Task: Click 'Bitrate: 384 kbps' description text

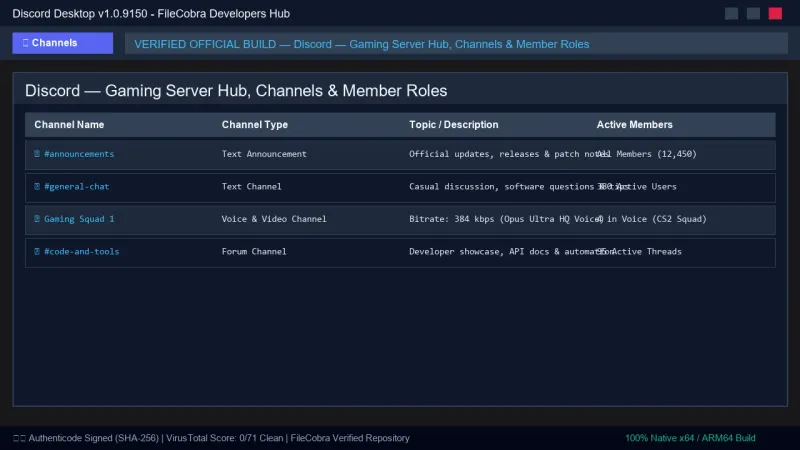Action: [452, 218]
